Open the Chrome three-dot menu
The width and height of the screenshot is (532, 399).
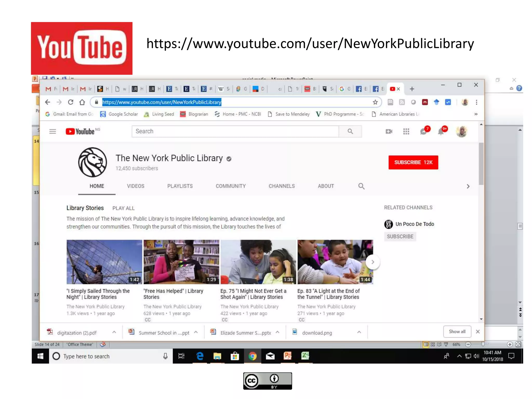(476, 102)
